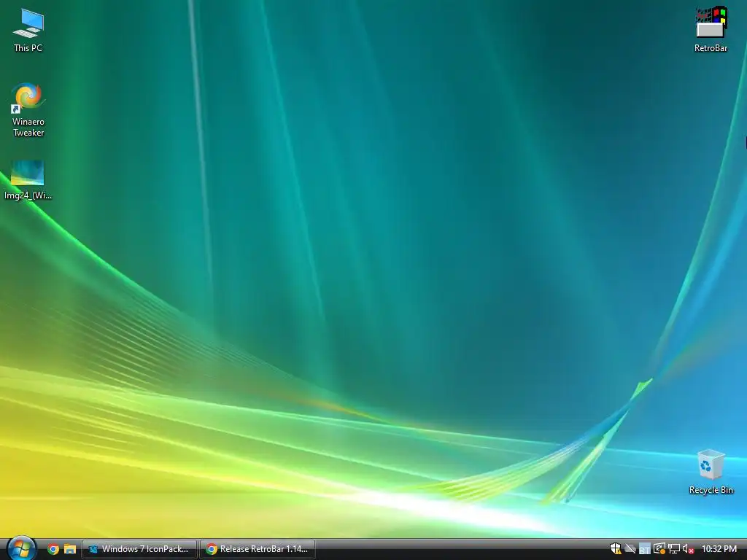
Task: Switch to the Release RetroBar Chrome window
Action: coord(258,549)
